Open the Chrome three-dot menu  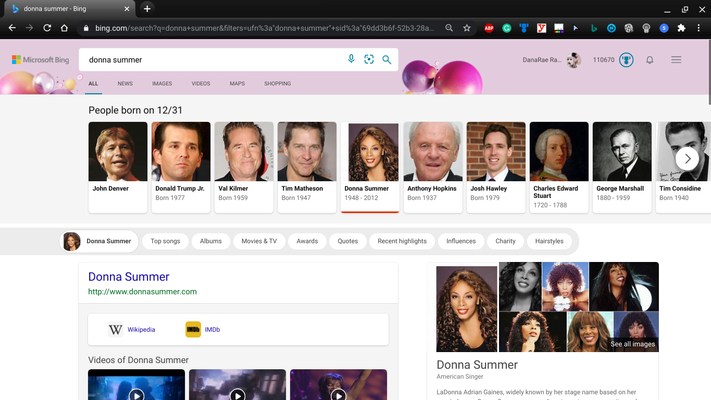click(698, 28)
